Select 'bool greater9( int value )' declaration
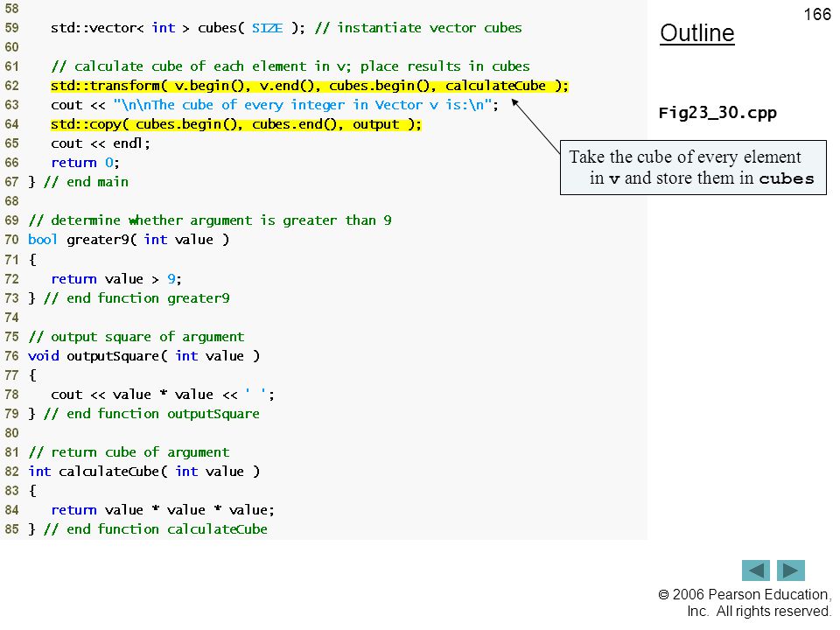The height and width of the screenshot is (630, 840). [129, 240]
